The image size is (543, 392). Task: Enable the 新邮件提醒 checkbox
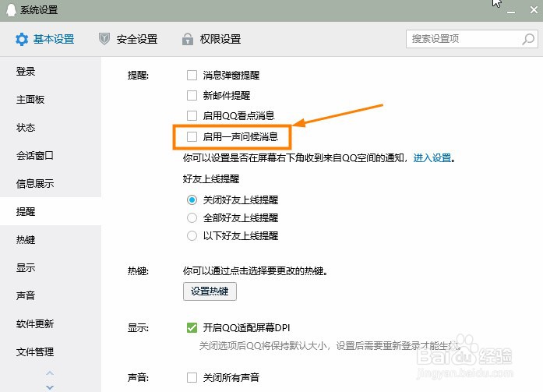192,95
